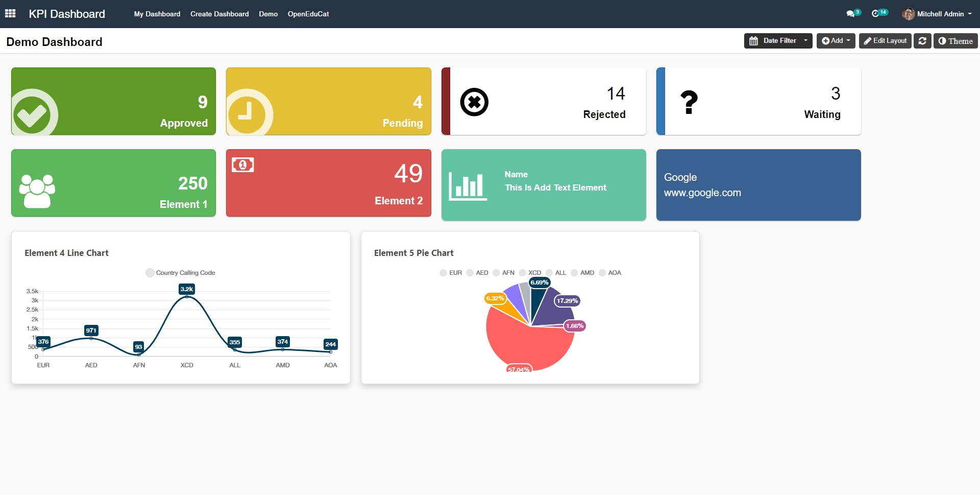Click the 93 AFN data point label
Screen dimensions: 980x495
(x=138, y=347)
